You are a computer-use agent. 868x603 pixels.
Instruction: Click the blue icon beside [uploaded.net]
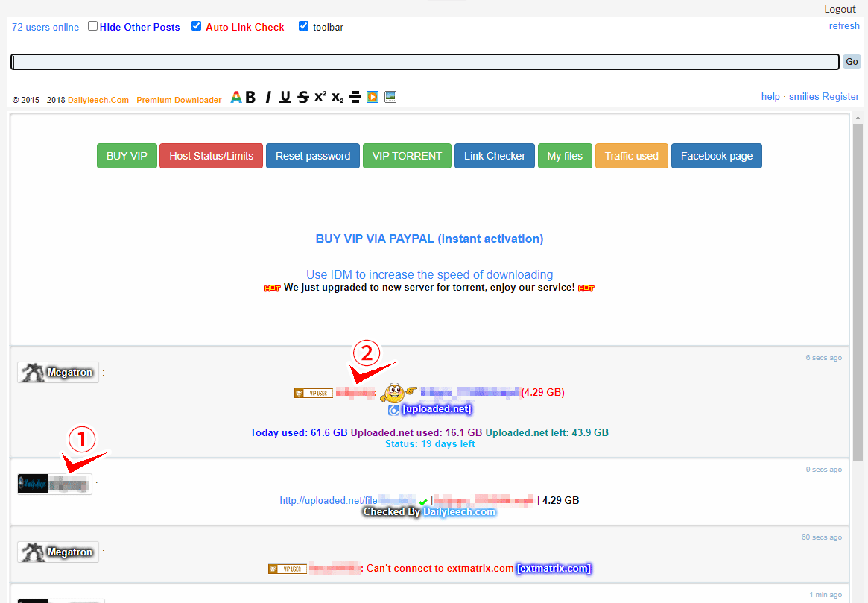pyautogui.click(x=393, y=410)
